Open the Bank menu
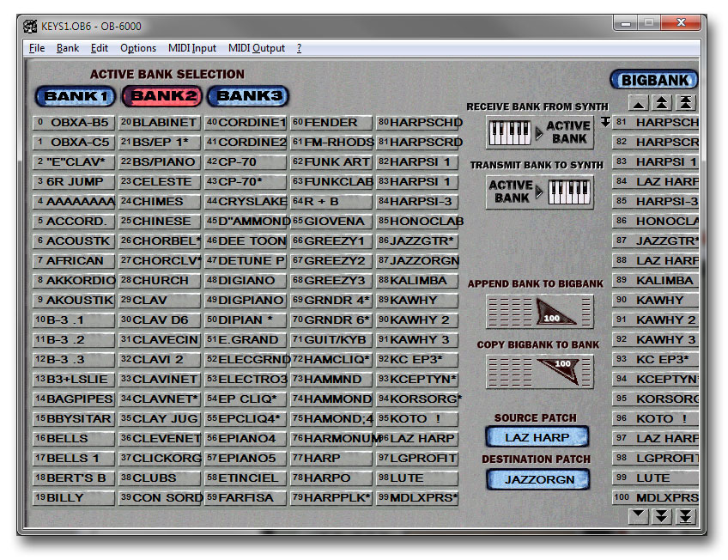 [x=68, y=48]
